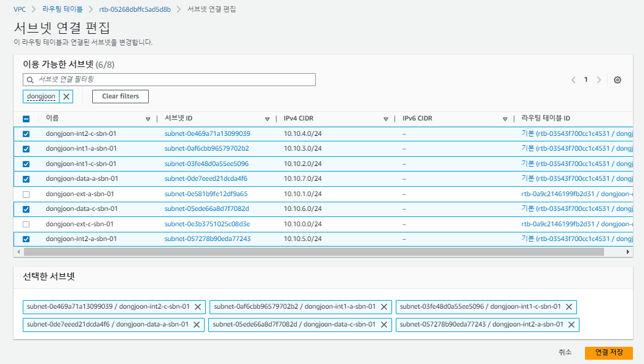Click IPv4 CIDR 10.10.0.0/24 cell
The height and width of the screenshot is (364, 644).
point(303,224)
